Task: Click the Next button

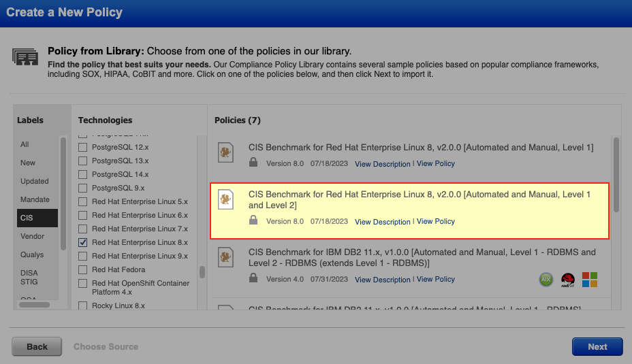Action: [597, 346]
